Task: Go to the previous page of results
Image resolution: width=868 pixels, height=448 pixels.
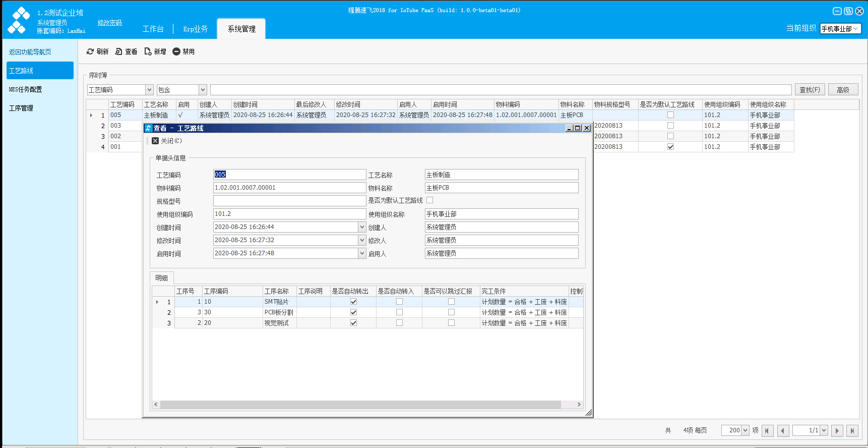Action: [x=783, y=430]
